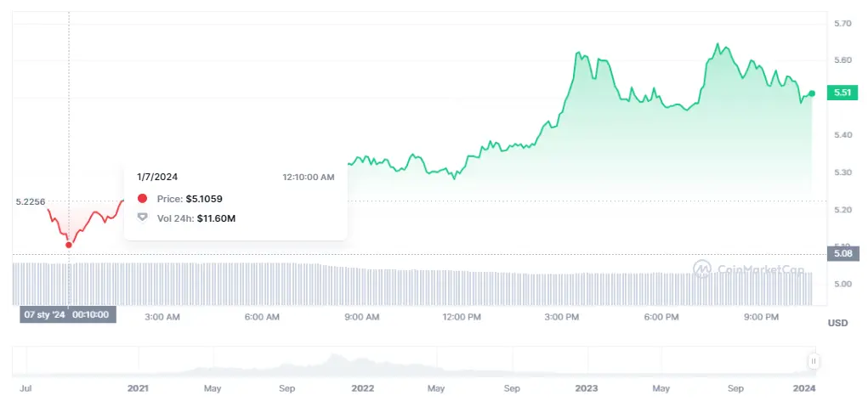Viewport: 868px width, 407px height.
Task: Click the 12:00 PM time axis label
Action: 462,317
